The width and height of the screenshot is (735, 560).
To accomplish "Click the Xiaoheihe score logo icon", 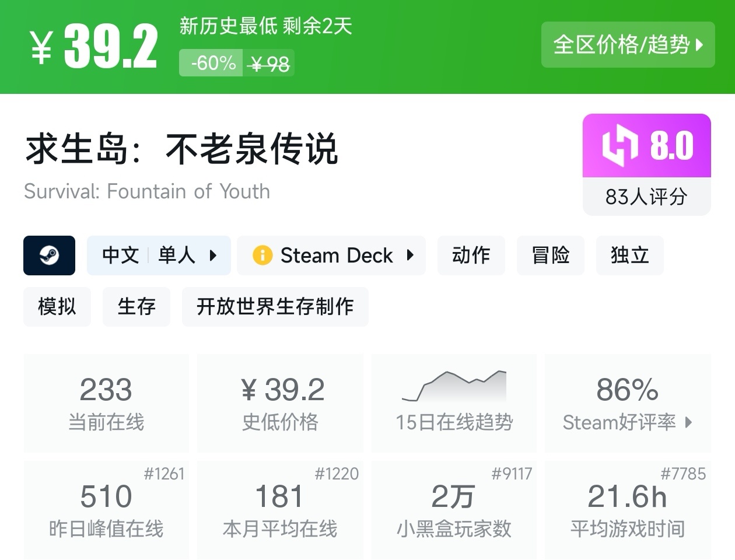I will 619,146.
